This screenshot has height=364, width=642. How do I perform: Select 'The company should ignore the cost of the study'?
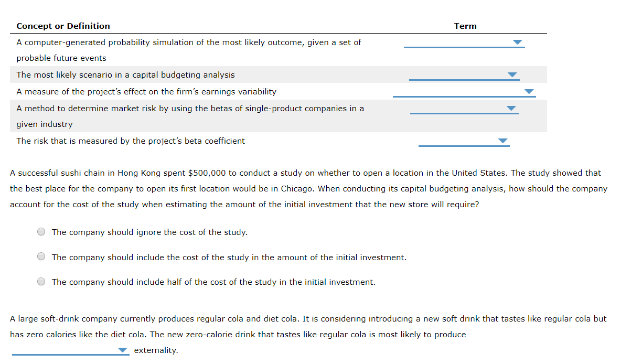41,231
